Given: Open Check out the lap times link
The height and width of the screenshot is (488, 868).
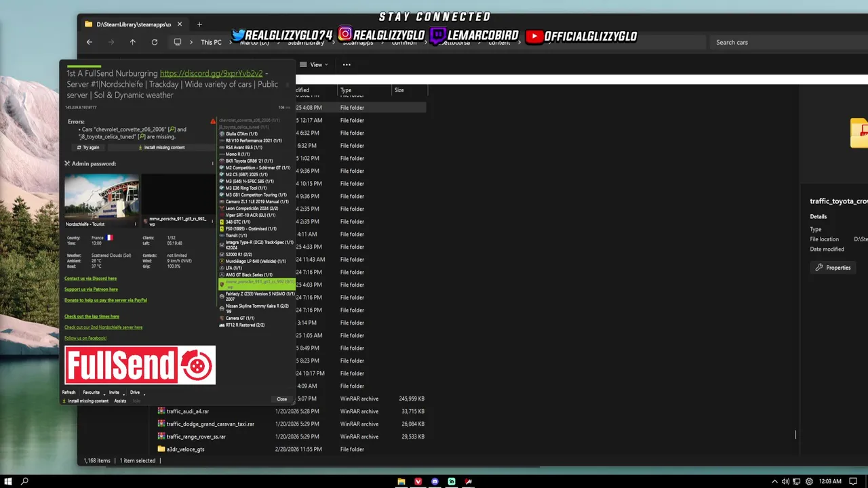Looking at the screenshot, I should click(x=92, y=317).
